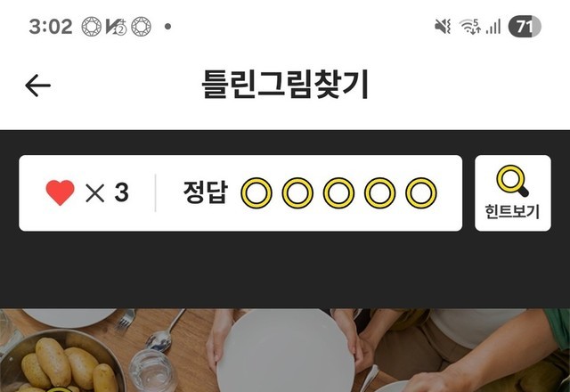Viewport: 570px width, 392px height.
Task: Select the second yellow answer circle
Action: click(x=297, y=192)
